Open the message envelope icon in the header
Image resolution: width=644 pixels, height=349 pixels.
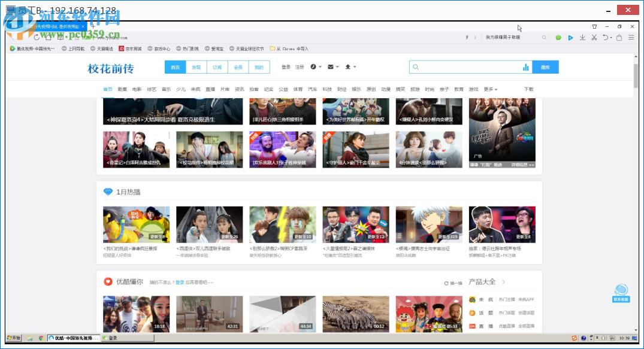pyautogui.click(x=330, y=66)
